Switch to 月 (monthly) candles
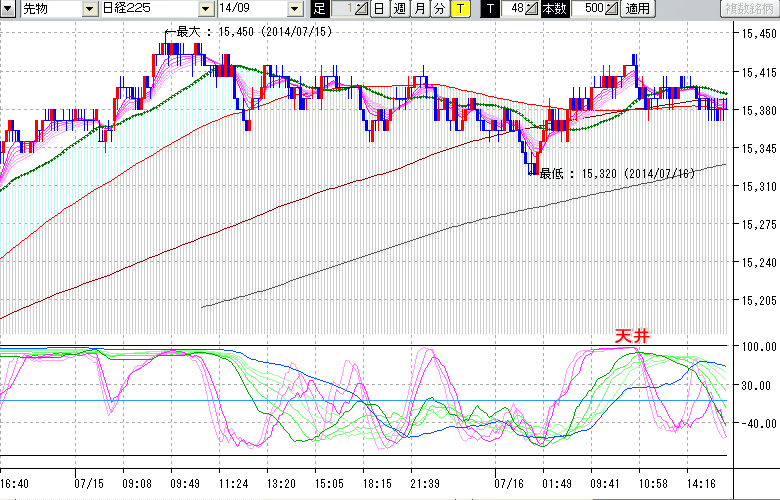This screenshot has width=780, height=500. (419, 9)
